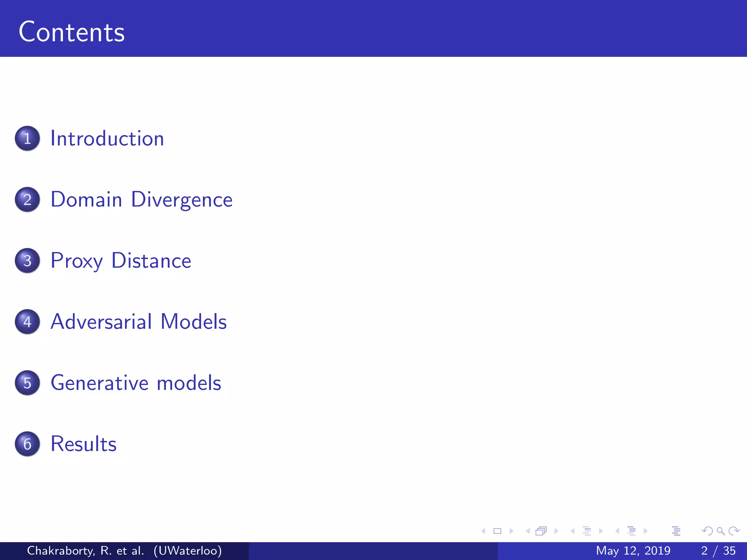Go to the Proxy Distance section
The height and width of the screenshot is (560, 747).
click(x=121, y=261)
